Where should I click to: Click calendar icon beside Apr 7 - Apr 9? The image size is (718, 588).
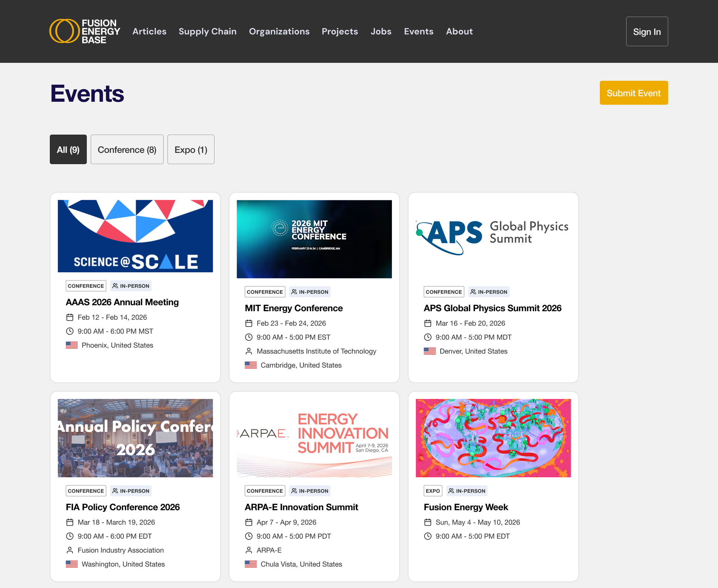pos(249,523)
